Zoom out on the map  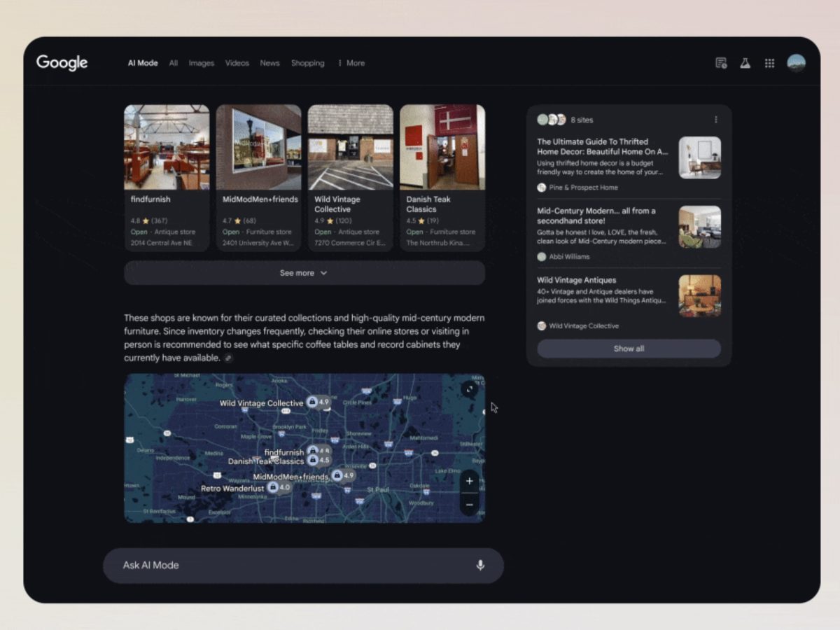pos(469,504)
